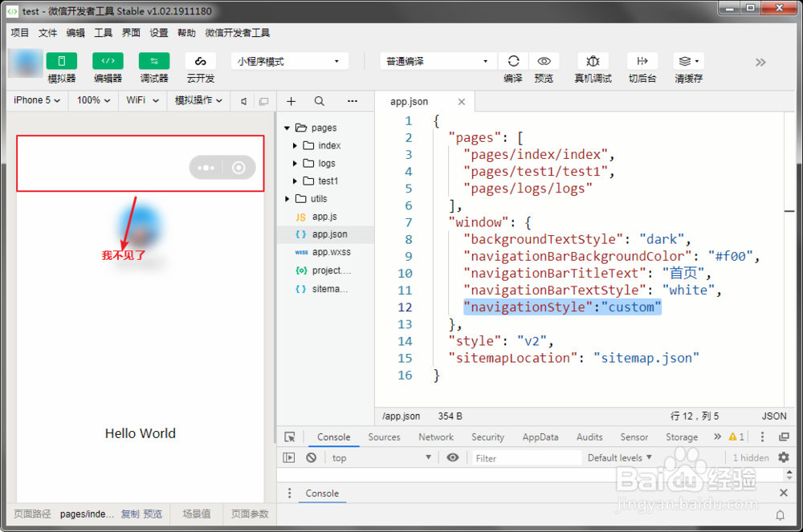Toggle the 编辑器 editor panel button
Image resolution: width=803 pixels, height=532 pixels.
click(108, 61)
